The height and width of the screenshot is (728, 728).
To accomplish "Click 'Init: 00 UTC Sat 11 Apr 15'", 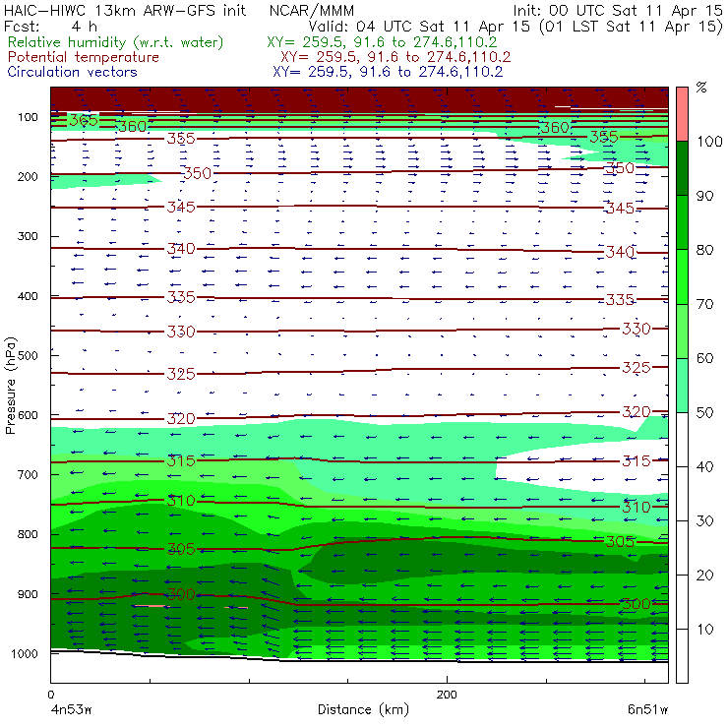I will [618, 10].
